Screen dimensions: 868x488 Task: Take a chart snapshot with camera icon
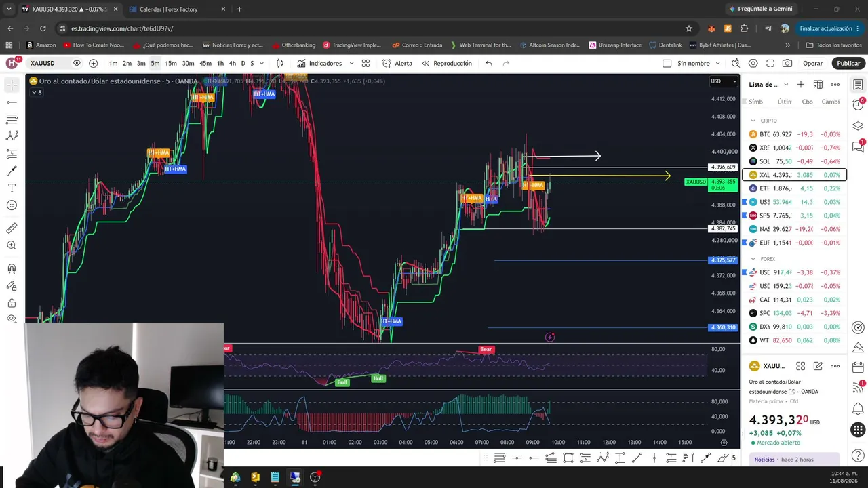[x=787, y=63]
